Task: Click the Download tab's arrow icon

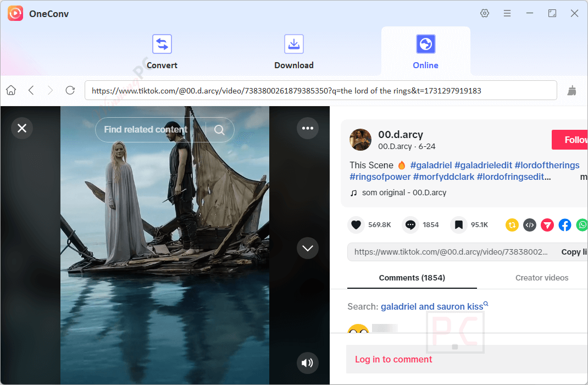Action: click(x=293, y=44)
